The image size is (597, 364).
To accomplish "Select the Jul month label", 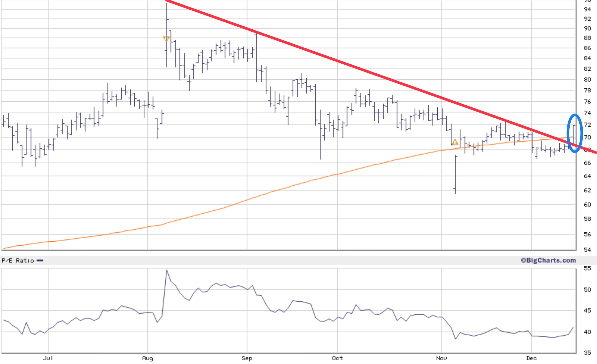I will click(48, 358).
